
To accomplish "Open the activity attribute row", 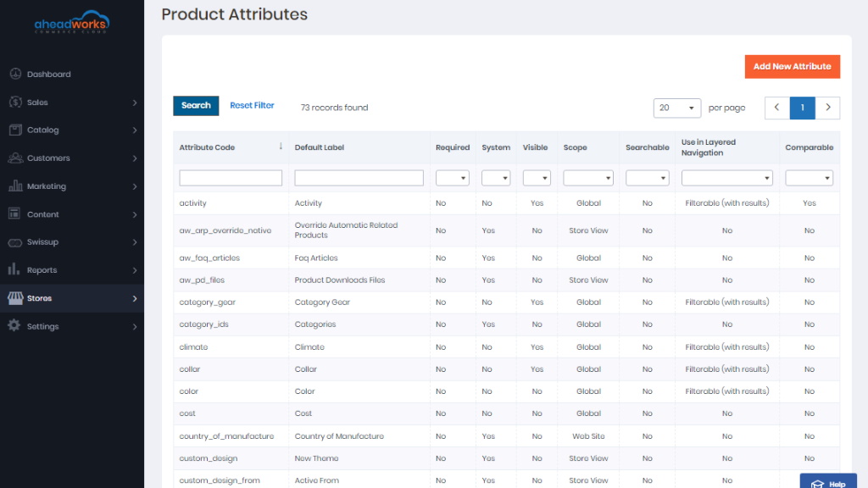I will pos(507,203).
